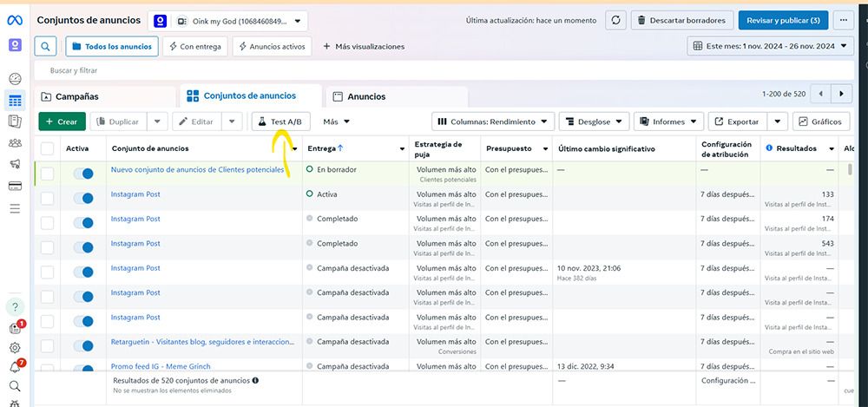Click the Meta logo icon
868x407 pixels.
[15, 21]
